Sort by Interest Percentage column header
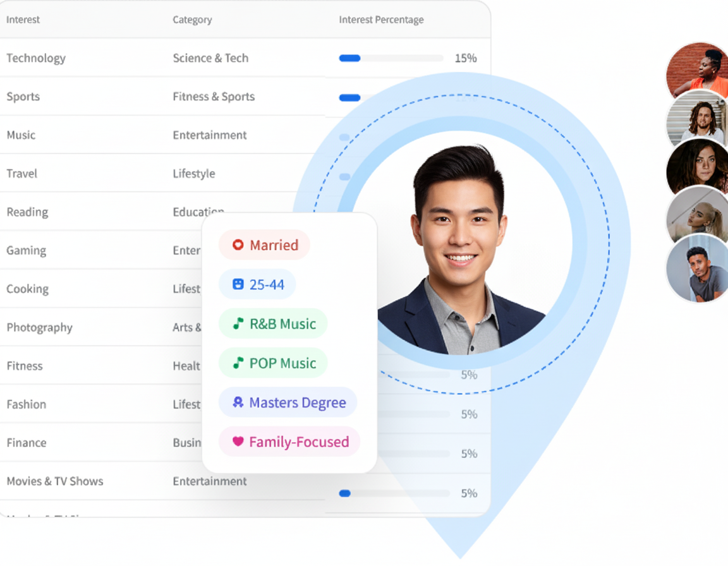The height and width of the screenshot is (566, 728). tap(381, 20)
